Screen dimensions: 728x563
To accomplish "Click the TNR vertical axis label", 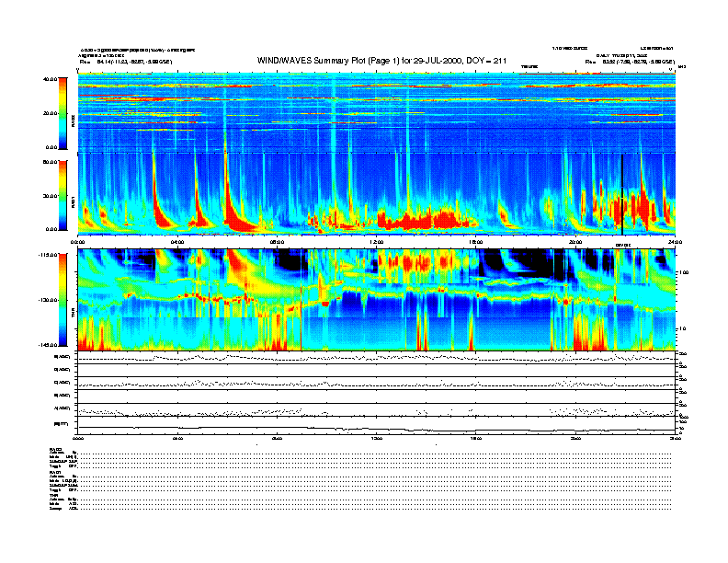I will tap(73, 315).
